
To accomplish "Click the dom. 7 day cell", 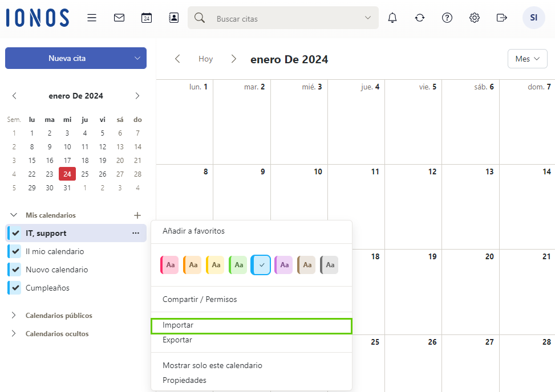I will pos(528,122).
